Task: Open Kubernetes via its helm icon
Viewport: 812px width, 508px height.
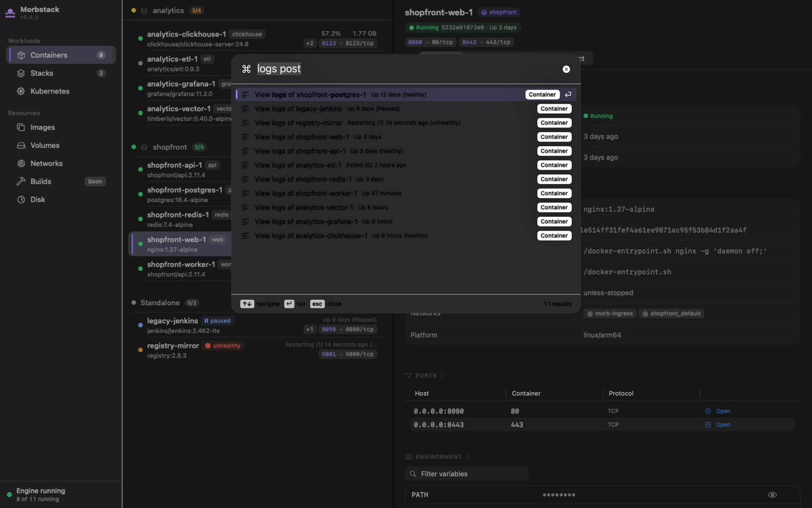Action: point(21,91)
